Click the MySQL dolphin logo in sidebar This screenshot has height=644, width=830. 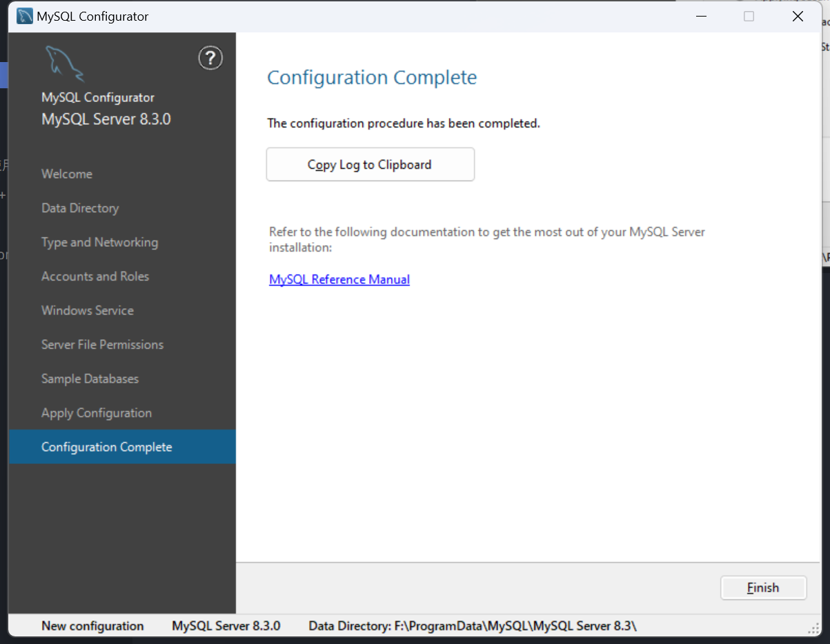click(x=64, y=63)
